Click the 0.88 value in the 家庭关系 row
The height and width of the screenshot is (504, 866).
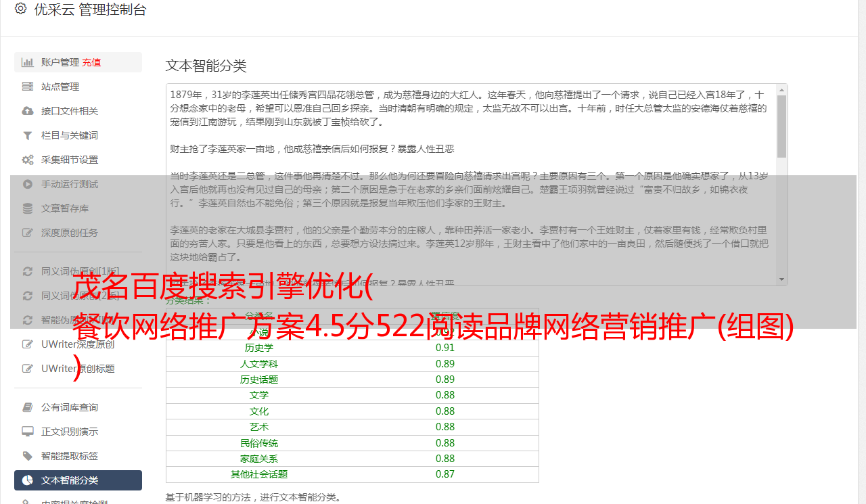point(445,459)
